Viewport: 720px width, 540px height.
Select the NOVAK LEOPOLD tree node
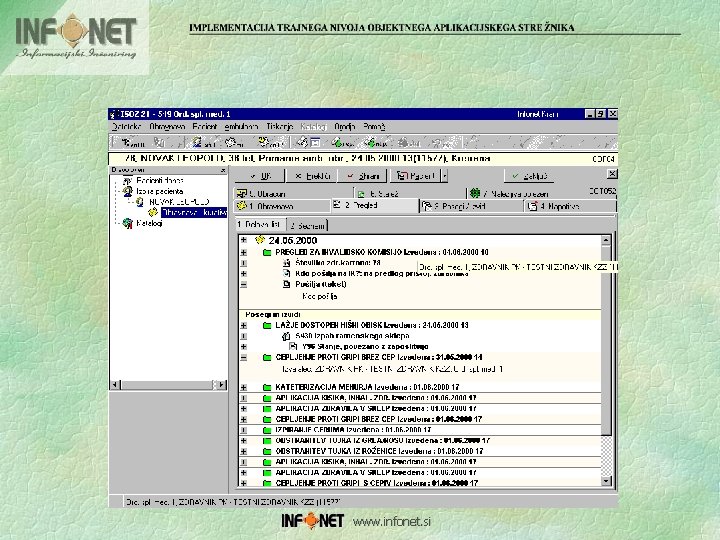[x=179, y=202]
